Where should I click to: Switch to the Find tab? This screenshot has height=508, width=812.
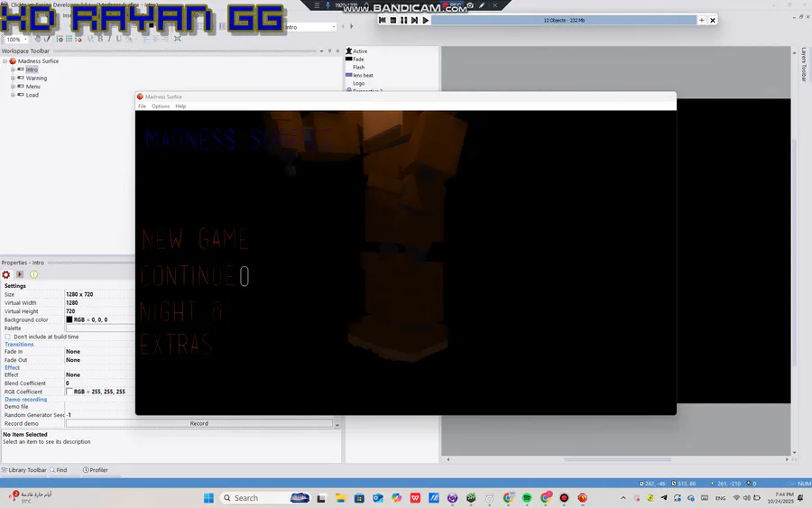coord(59,470)
